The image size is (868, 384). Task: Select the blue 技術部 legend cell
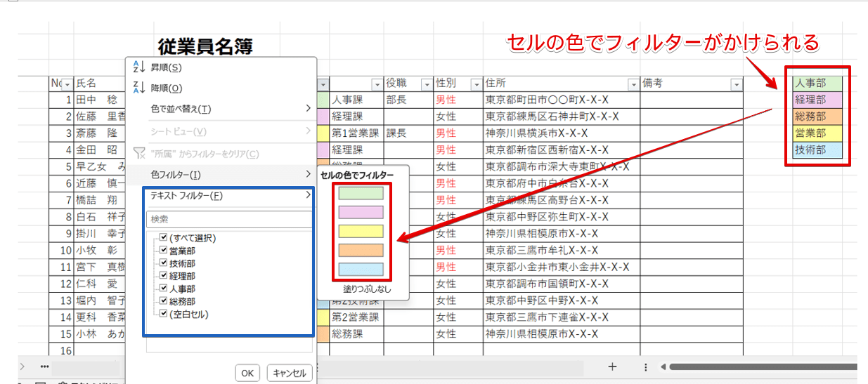[x=817, y=150]
